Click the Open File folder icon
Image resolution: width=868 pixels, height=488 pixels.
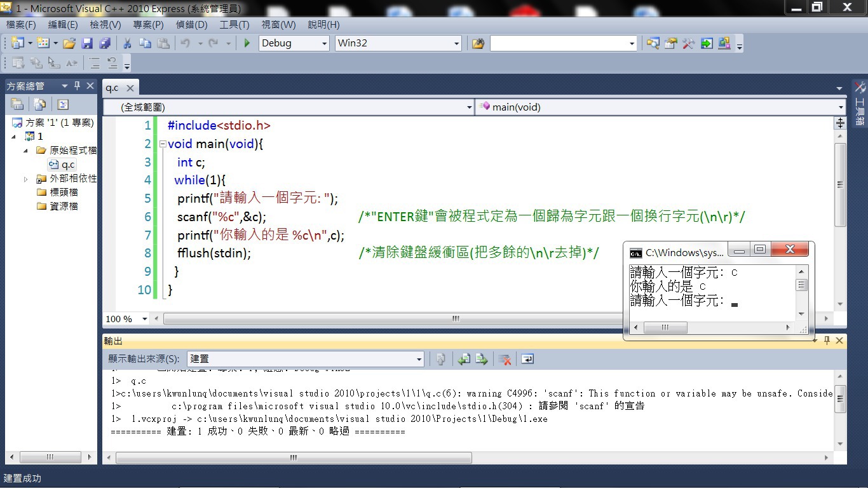69,43
